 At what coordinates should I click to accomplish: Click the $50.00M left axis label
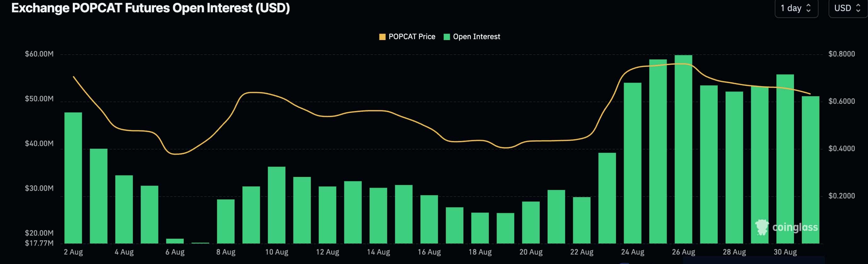[x=39, y=99]
